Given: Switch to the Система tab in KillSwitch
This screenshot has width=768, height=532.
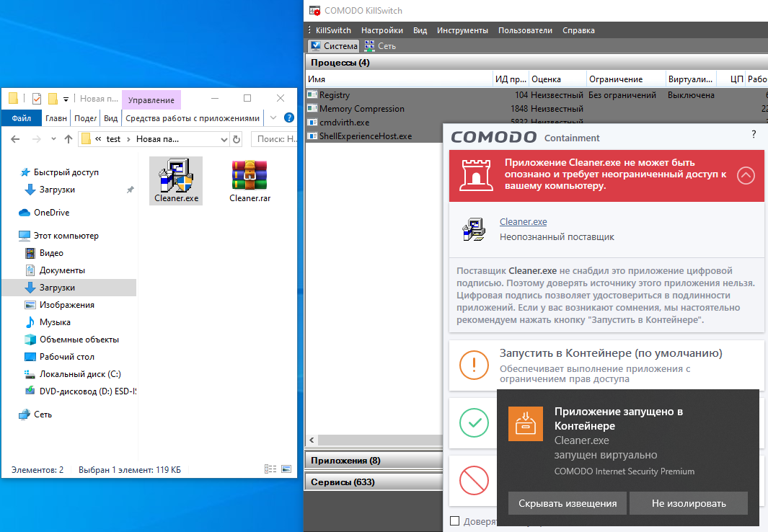Looking at the screenshot, I should [334, 46].
